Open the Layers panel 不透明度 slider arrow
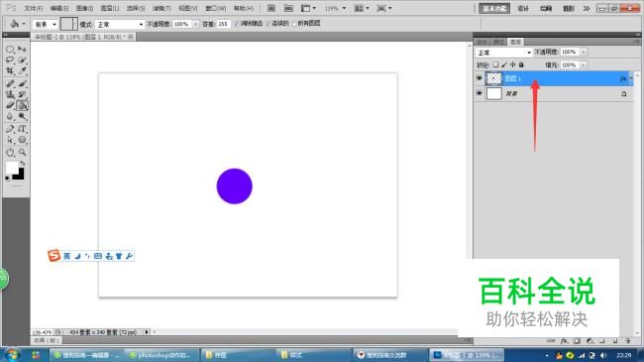This screenshot has height=362, width=644. tap(584, 52)
